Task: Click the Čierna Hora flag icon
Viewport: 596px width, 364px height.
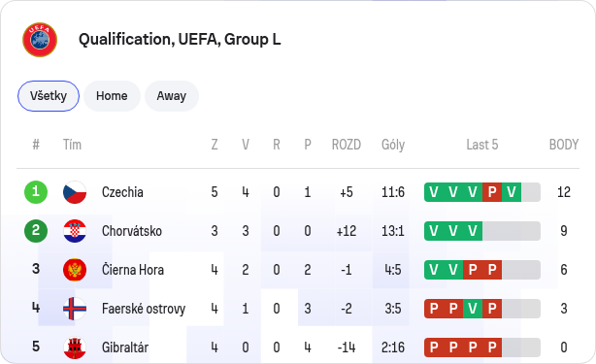Action: tap(75, 270)
